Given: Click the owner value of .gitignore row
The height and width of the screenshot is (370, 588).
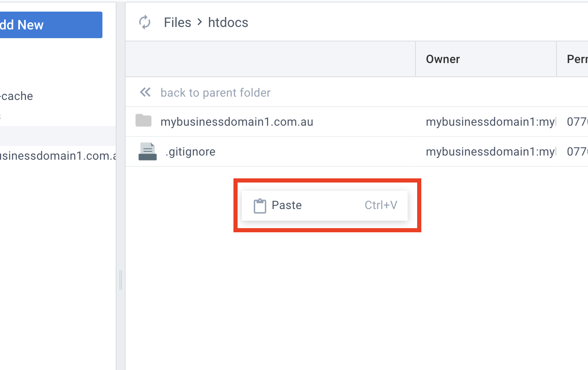Looking at the screenshot, I should point(490,152).
